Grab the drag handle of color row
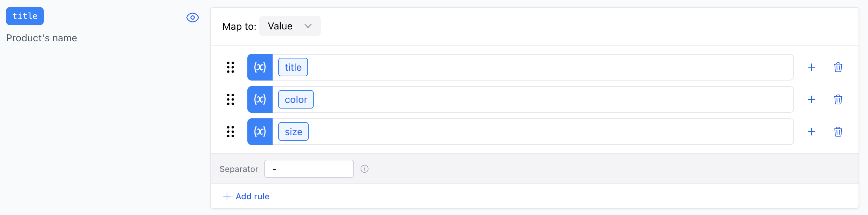 [231, 99]
